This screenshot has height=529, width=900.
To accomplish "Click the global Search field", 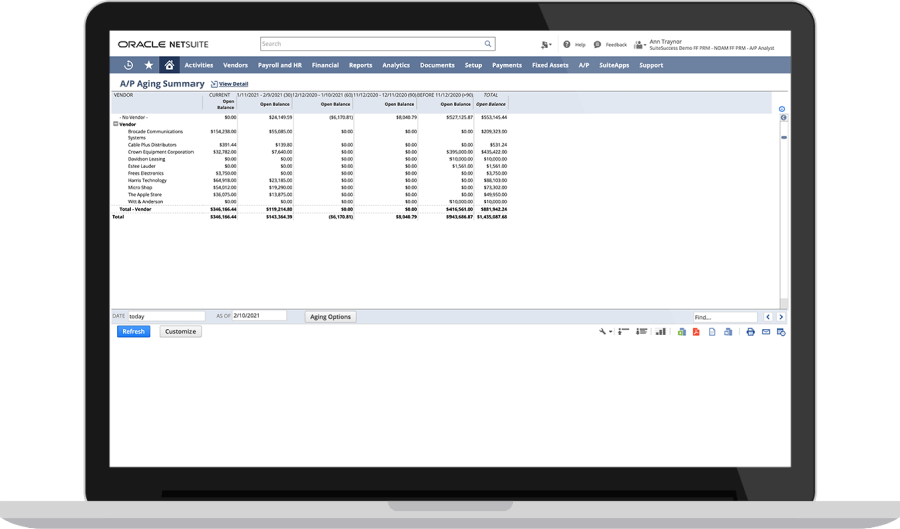I will [x=378, y=44].
